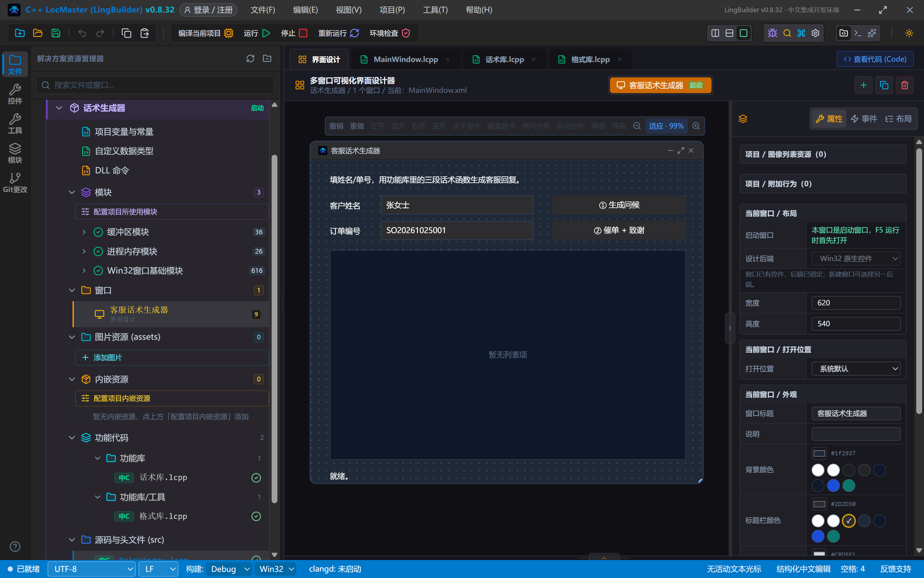The width and height of the screenshot is (924, 578).
Task: Switch to single pane layout view
Action: [744, 33]
